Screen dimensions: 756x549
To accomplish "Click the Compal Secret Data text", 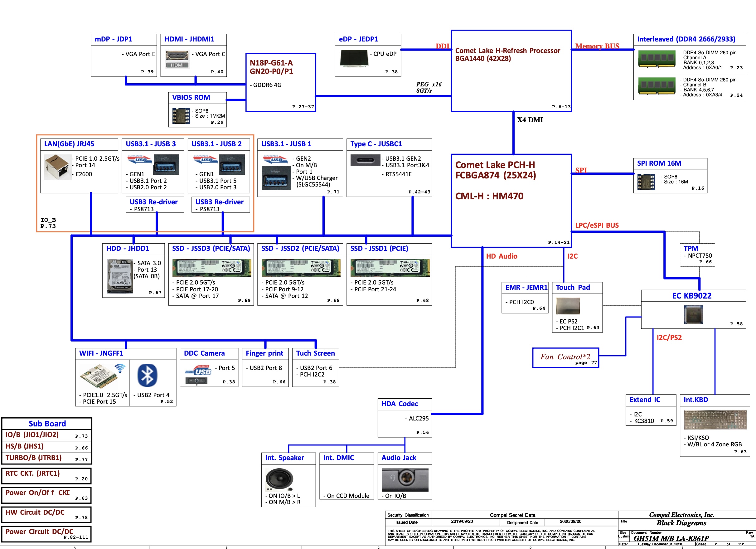I will pyautogui.click(x=512, y=515).
